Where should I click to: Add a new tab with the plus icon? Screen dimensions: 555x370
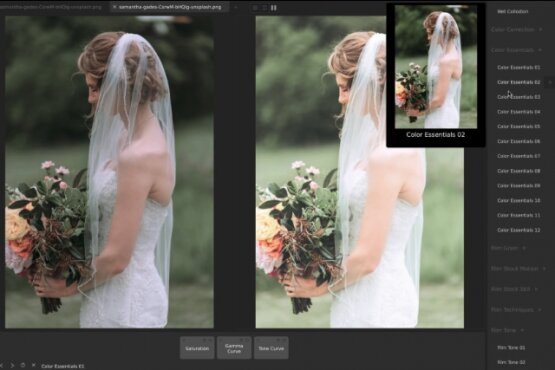tap(236, 7)
